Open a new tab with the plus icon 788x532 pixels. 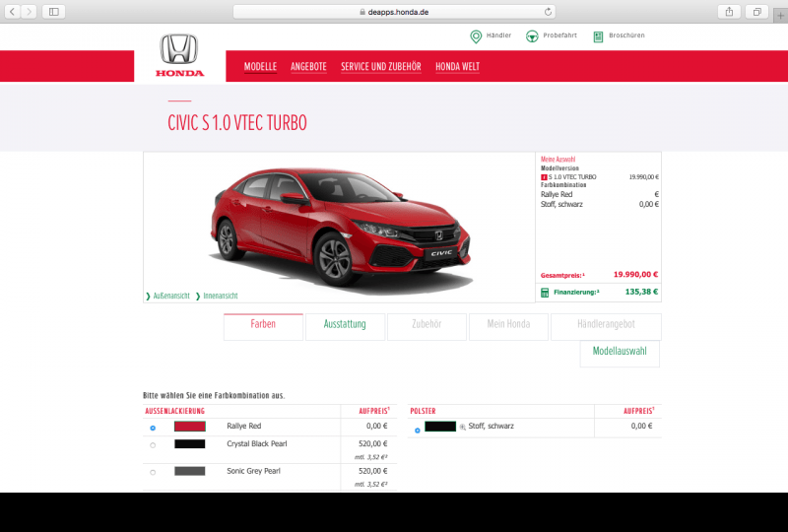pos(780,16)
